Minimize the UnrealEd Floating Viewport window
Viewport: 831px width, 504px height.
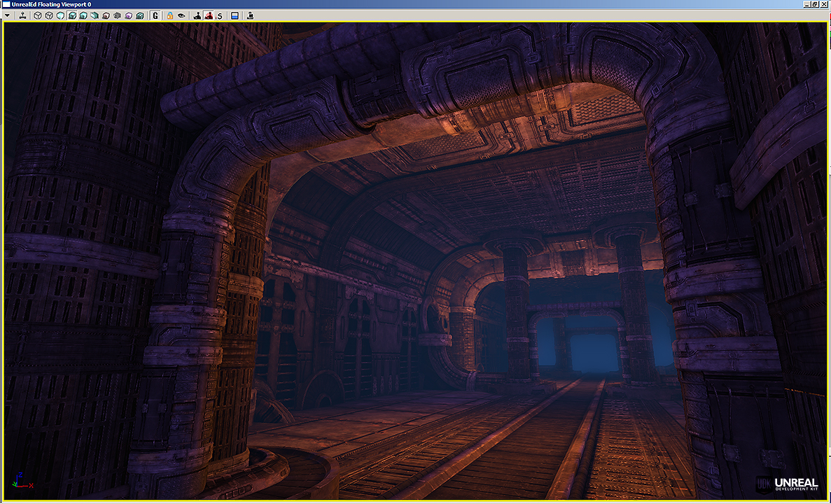click(807, 4)
